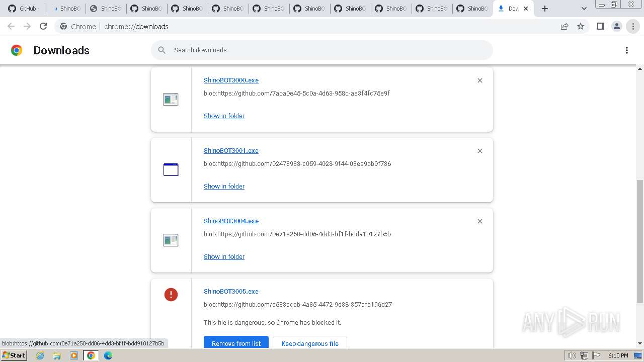Click the ShinoBOT3000.exe file icon
The image size is (644, 362).
point(171,100)
